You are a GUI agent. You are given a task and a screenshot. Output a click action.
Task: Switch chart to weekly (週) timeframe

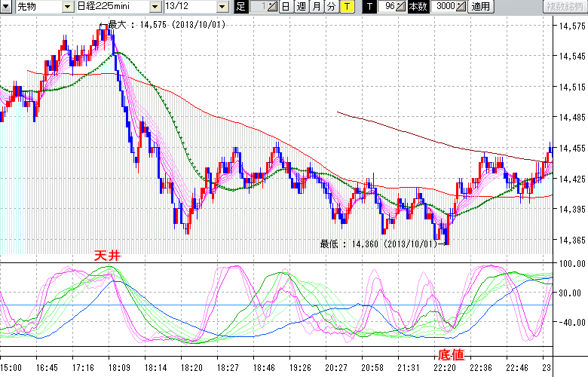301,7
